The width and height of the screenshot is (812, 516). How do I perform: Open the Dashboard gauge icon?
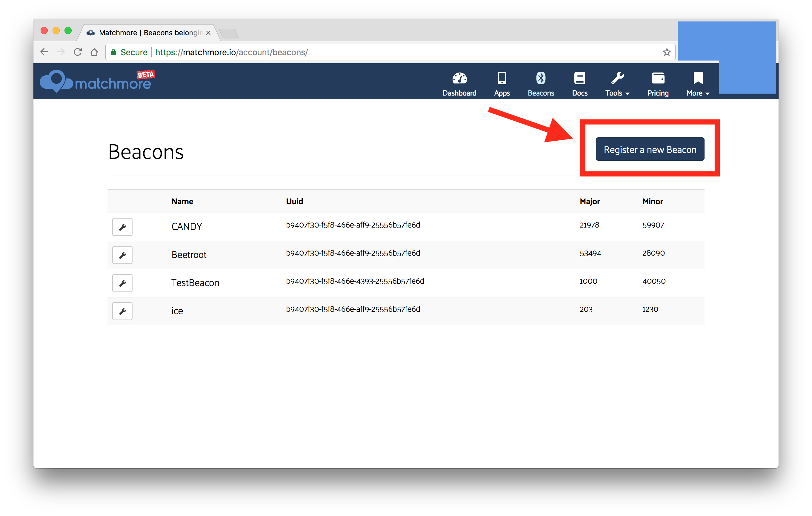(459, 79)
